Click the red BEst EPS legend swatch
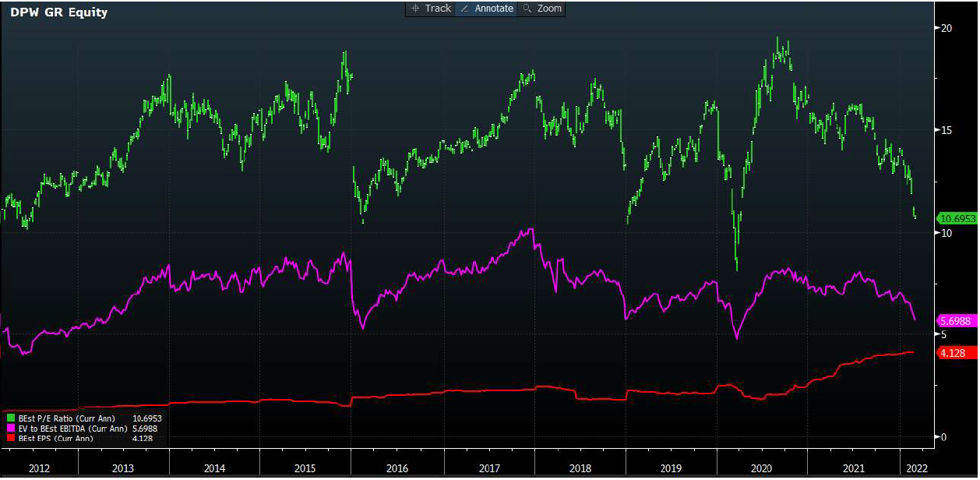The width and height of the screenshot is (980, 480). point(10,439)
